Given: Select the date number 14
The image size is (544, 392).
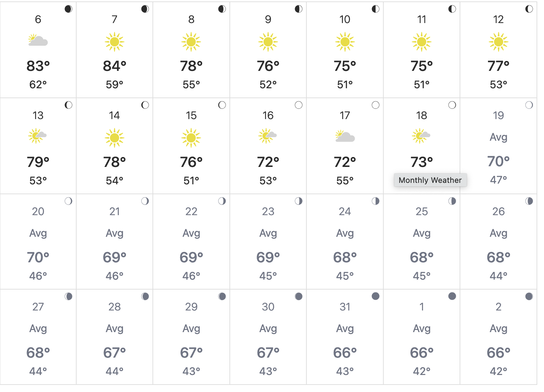Looking at the screenshot, I should coord(115,116).
